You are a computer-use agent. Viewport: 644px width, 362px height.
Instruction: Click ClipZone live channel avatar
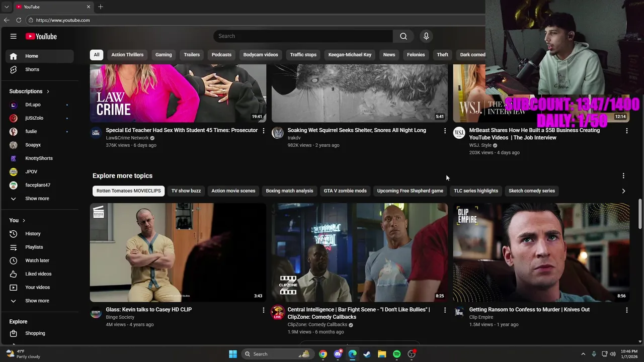pos(277,312)
